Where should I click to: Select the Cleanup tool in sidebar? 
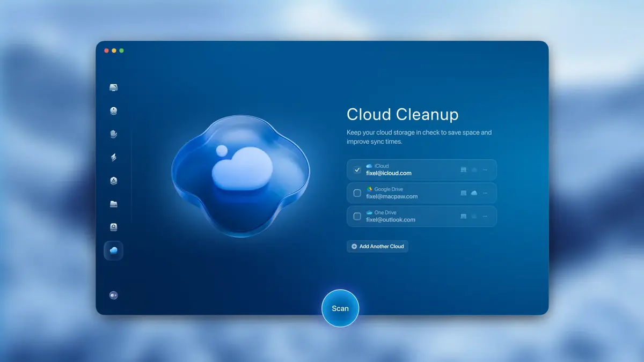113,110
